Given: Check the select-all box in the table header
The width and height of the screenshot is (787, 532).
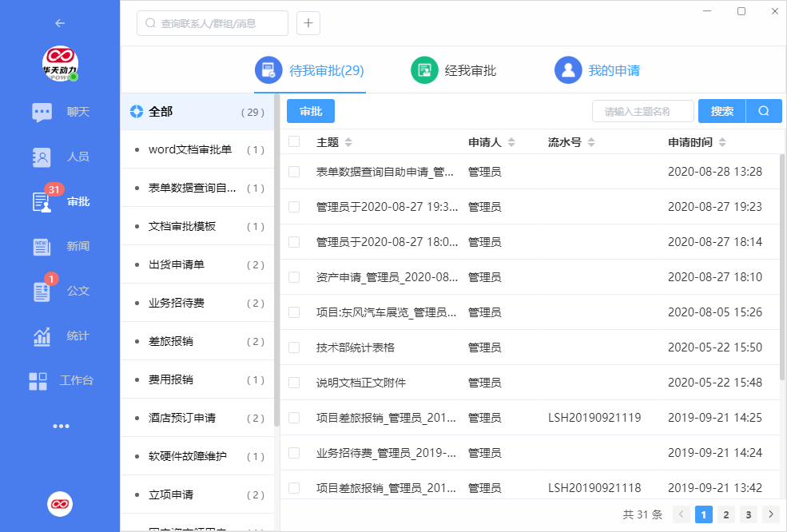Looking at the screenshot, I should point(294,141).
